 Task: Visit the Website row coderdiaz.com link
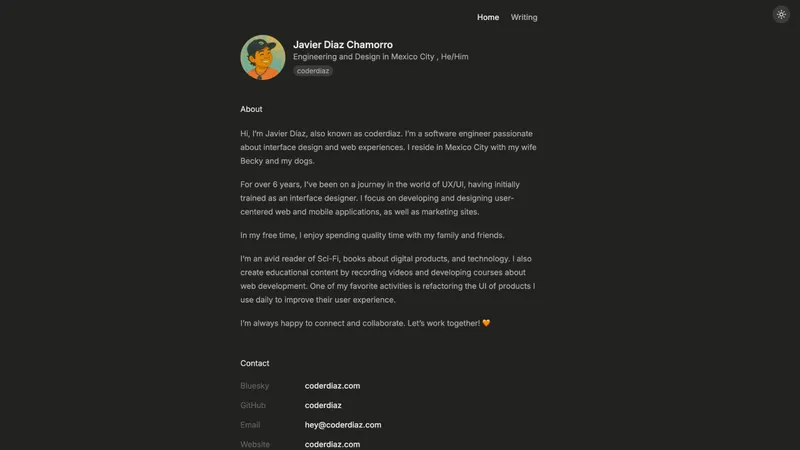(x=332, y=444)
